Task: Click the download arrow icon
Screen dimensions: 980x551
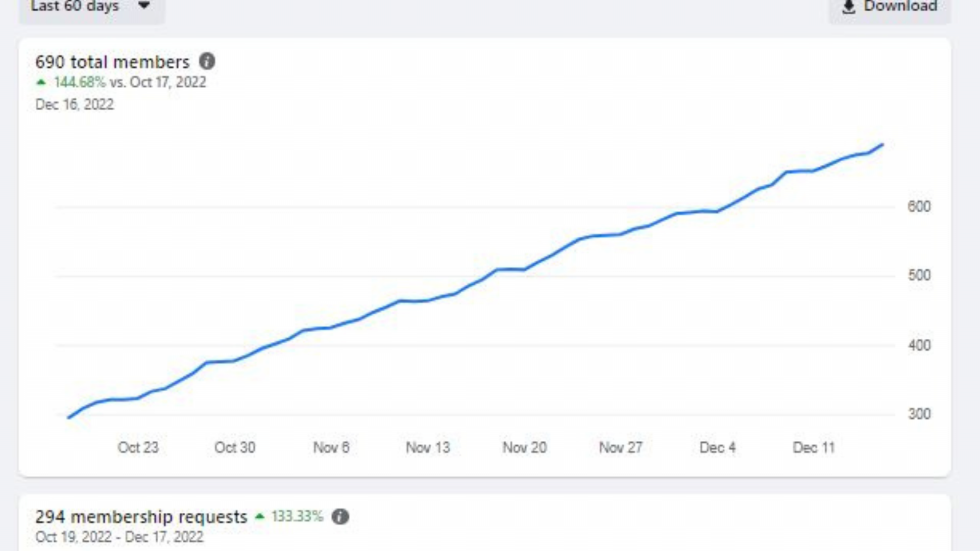Action: point(848,7)
